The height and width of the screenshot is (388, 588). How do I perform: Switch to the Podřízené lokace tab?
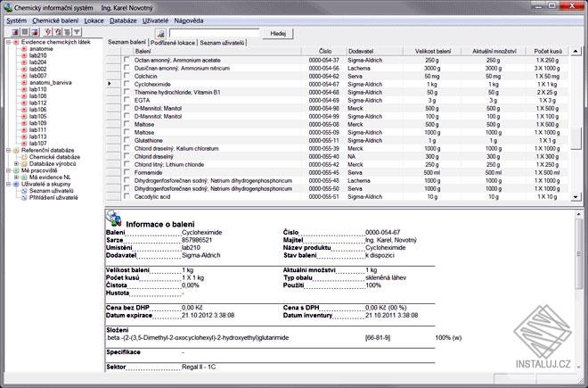click(173, 42)
